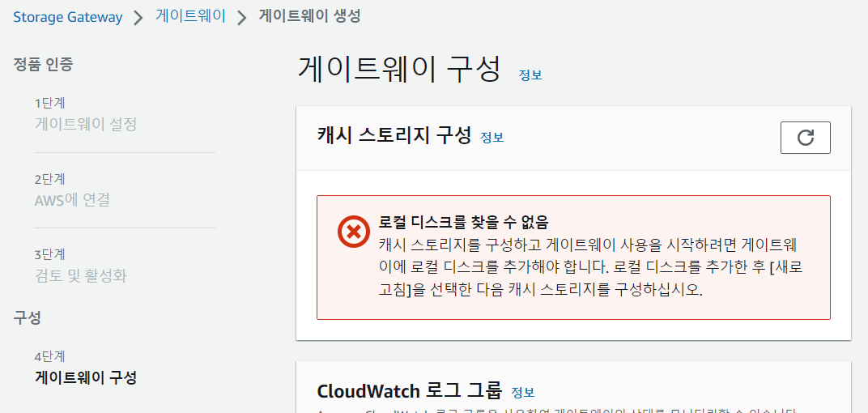The width and height of the screenshot is (868, 413).
Task: Click the chevron before 게이트웨이 생성 breadcrumb
Action: [242, 18]
